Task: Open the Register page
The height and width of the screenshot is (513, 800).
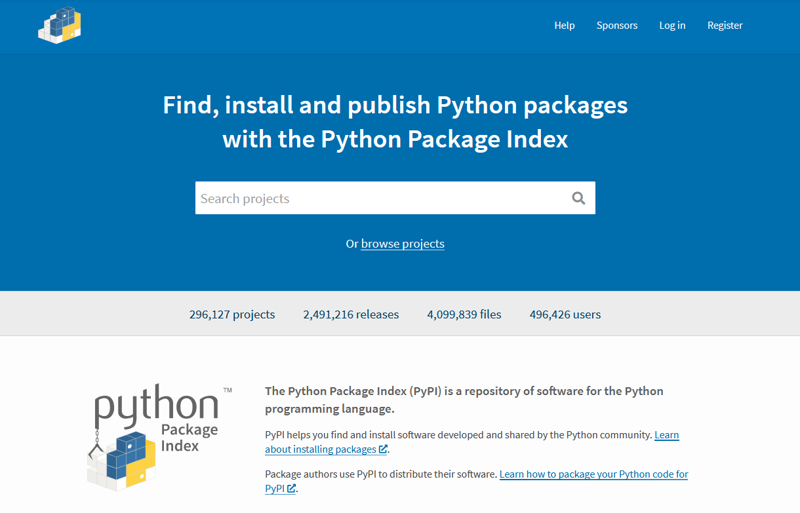Action: [724, 26]
